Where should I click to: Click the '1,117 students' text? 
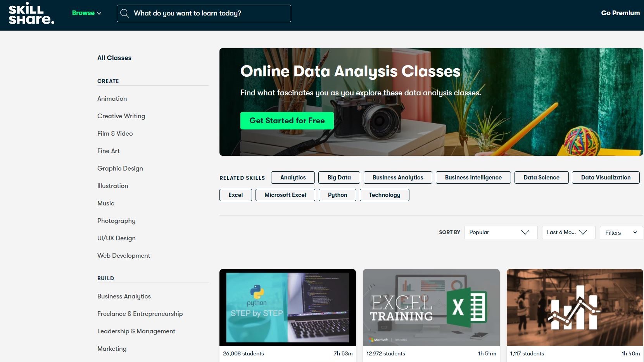[x=527, y=353]
